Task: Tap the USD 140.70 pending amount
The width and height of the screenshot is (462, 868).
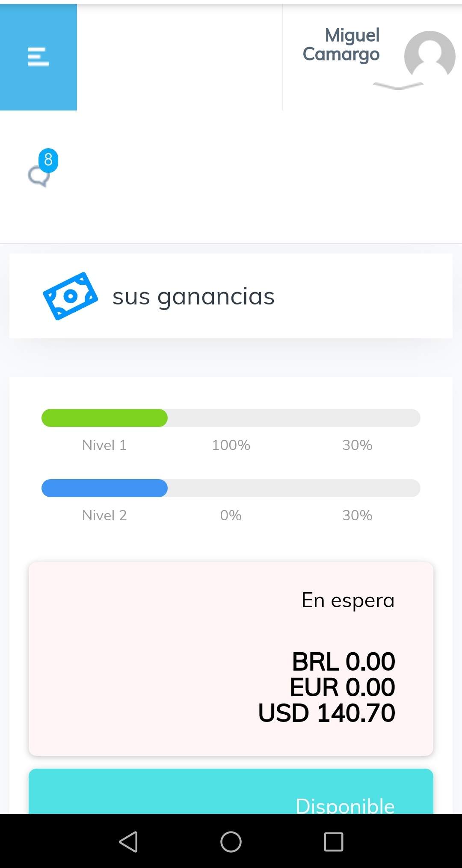Action: pyautogui.click(x=327, y=713)
